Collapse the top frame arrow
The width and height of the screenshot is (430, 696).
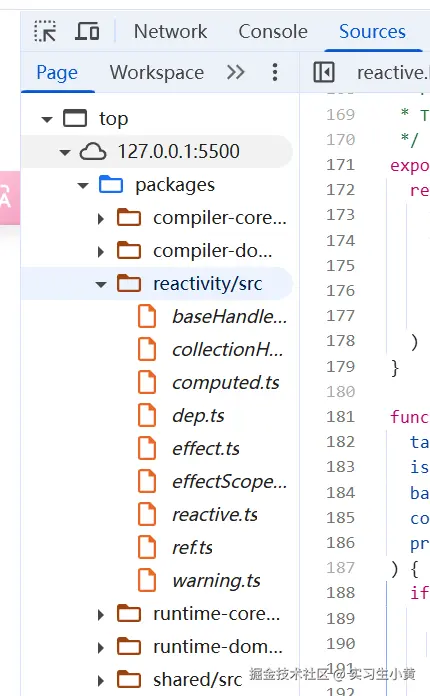(x=47, y=119)
